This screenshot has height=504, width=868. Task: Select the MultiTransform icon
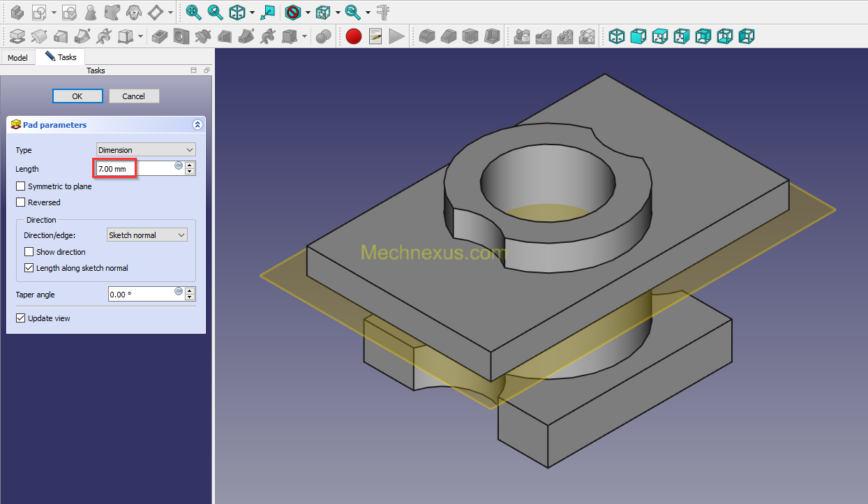(588, 36)
